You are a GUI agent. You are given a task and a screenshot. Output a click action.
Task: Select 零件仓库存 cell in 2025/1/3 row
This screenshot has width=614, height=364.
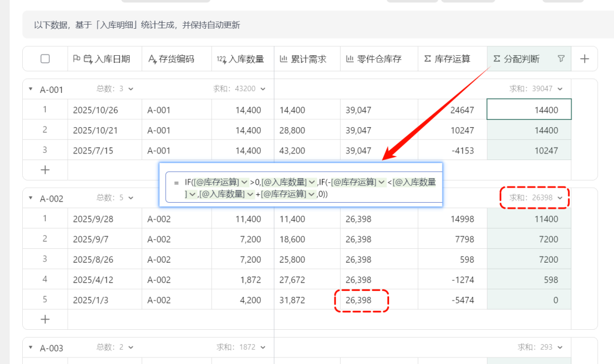379,300
